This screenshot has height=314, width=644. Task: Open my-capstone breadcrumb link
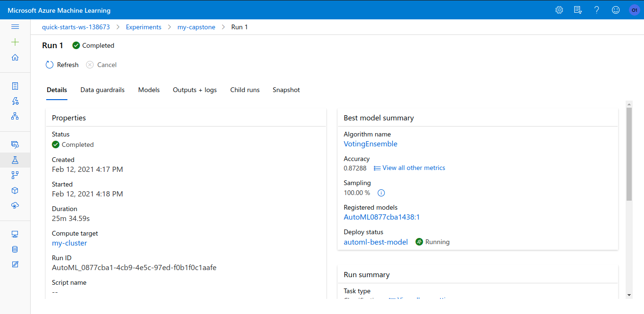[196, 27]
